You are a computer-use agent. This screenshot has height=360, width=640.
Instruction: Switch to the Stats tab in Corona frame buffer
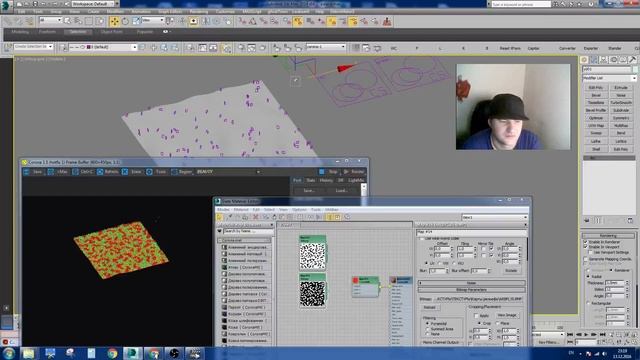311,180
